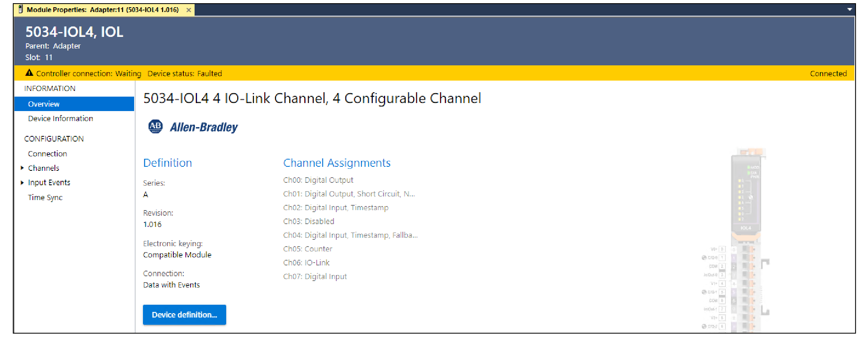Expand the Channels tree node arrow

pos(22,168)
